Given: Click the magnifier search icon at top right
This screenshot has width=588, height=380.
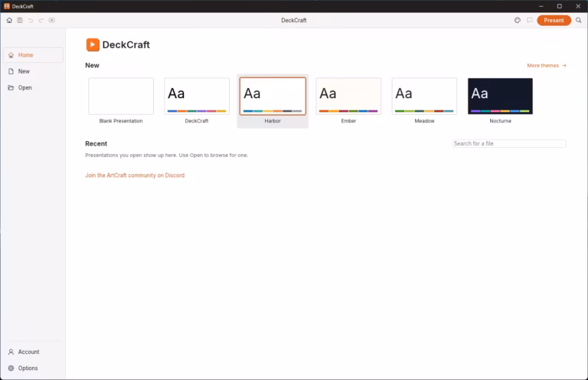Looking at the screenshot, I should [579, 20].
